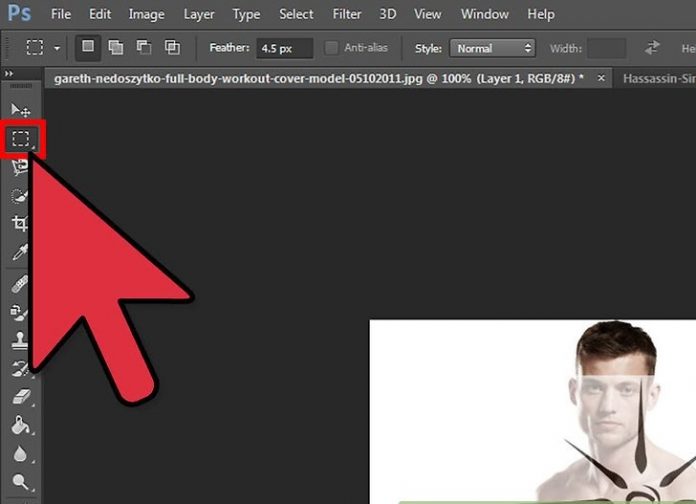Image resolution: width=696 pixels, height=504 pixels.
Task: Activate the Clone Stamp tool
Action: pos(20,341)
